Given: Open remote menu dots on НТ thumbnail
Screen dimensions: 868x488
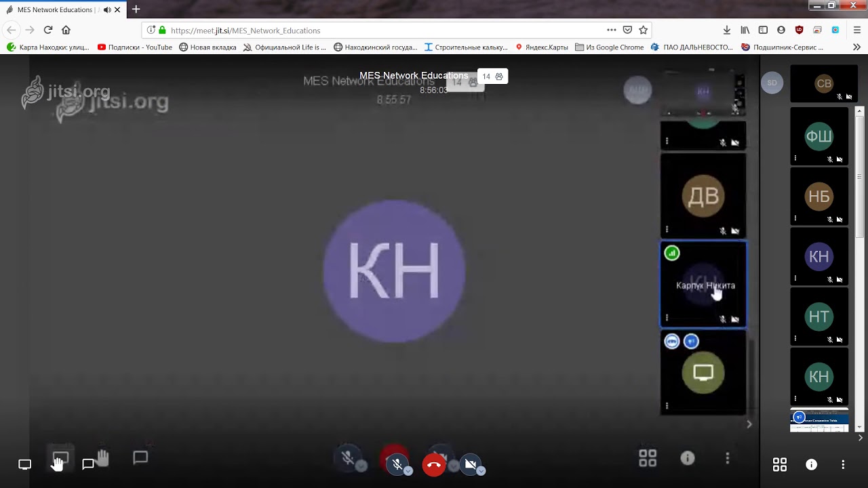Looking at the screenshot, I should click(795, 339).
